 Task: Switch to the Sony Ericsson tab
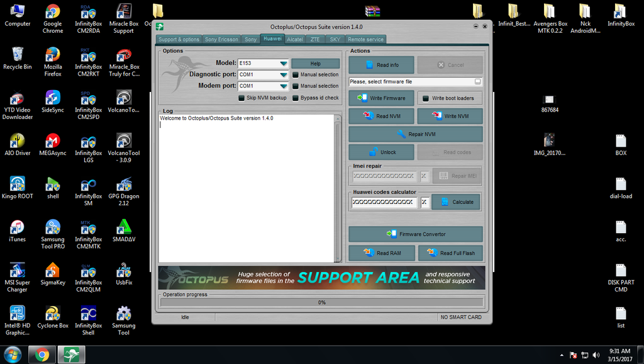(x=221, y=40)
